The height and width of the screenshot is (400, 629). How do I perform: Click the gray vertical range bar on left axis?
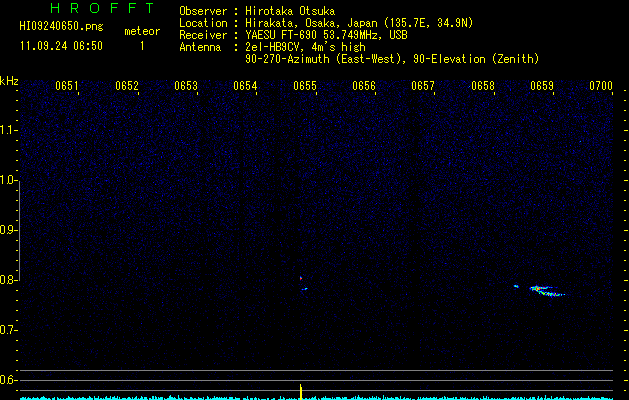click(x=19, y=231)
